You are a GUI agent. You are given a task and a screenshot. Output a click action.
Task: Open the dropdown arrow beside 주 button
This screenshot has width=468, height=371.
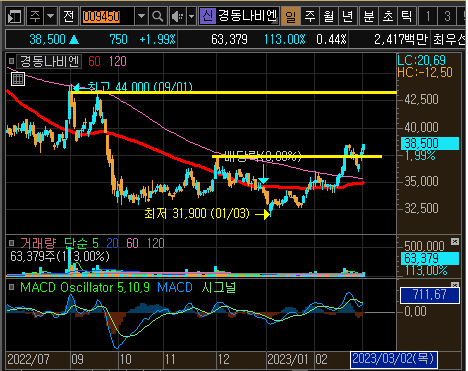50,16
